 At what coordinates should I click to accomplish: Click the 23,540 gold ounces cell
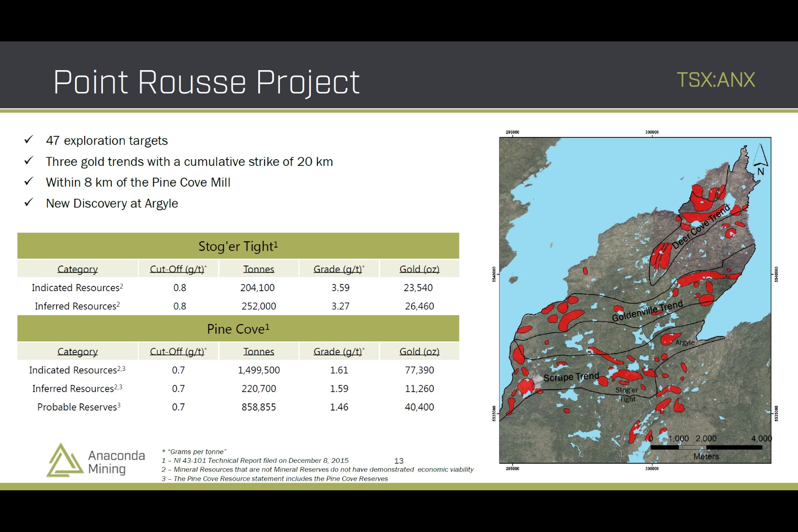coord(418,288)
